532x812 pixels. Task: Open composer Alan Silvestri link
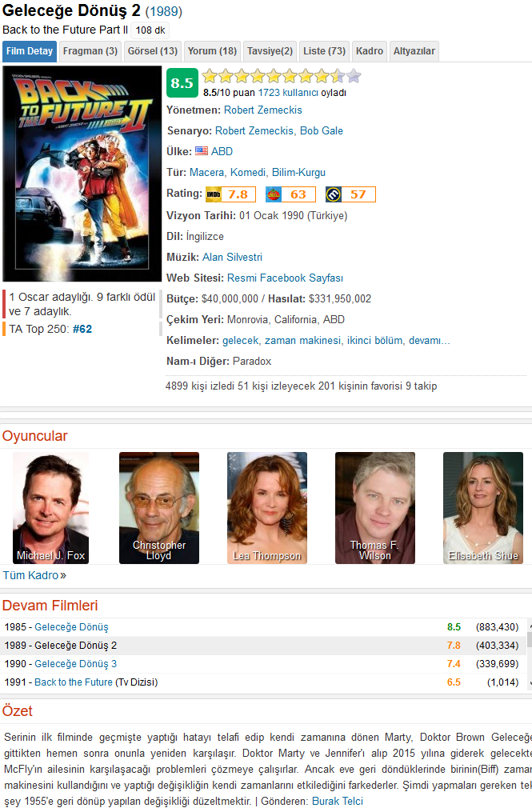(x=232, y=258)
